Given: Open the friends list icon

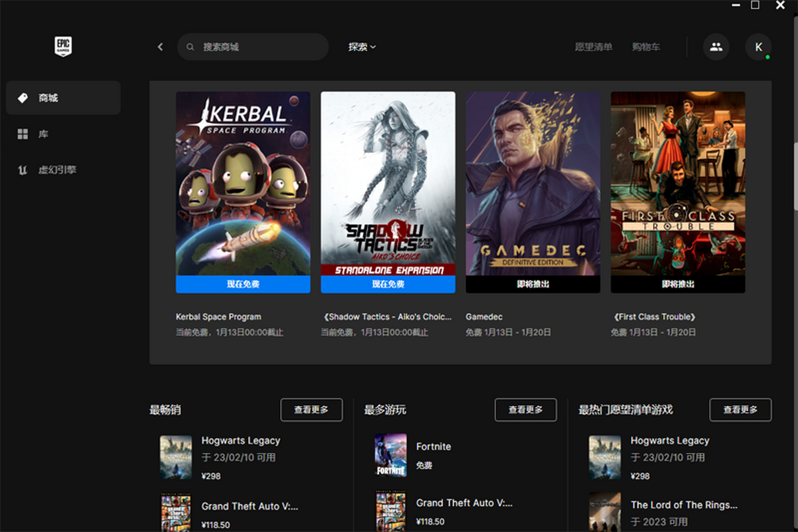Looking at the screenshot, I should click(x=716, y=47).
